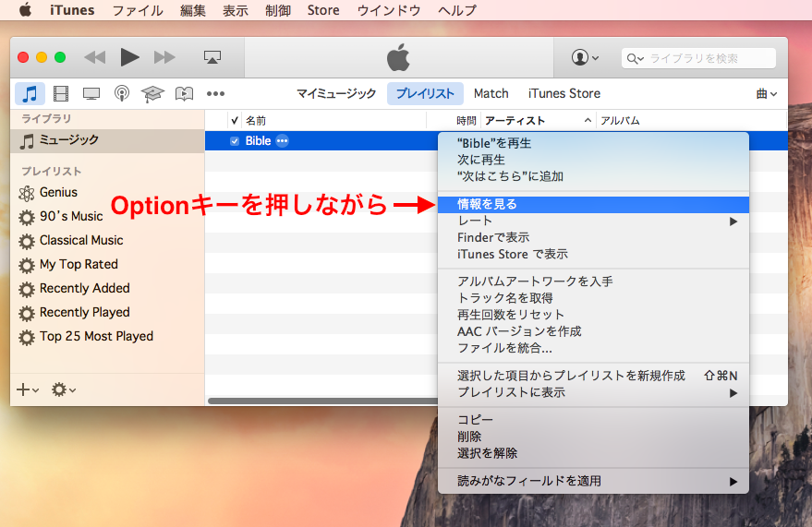
Task: Switch to the マイミュージック tab
Action: pyautogui.click(x=336, y=93)
